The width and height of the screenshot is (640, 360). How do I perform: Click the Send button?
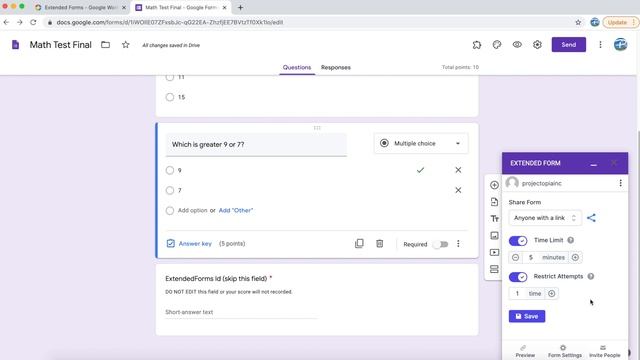click(569, 44)
